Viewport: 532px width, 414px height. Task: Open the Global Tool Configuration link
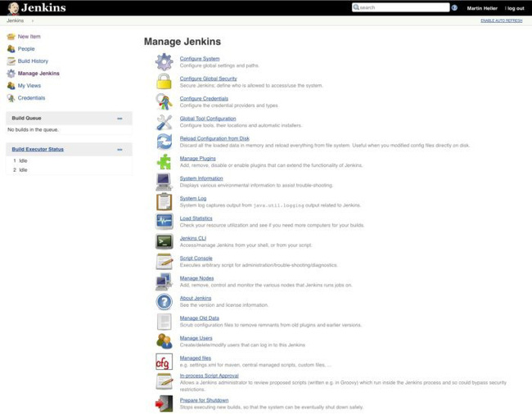208,119
